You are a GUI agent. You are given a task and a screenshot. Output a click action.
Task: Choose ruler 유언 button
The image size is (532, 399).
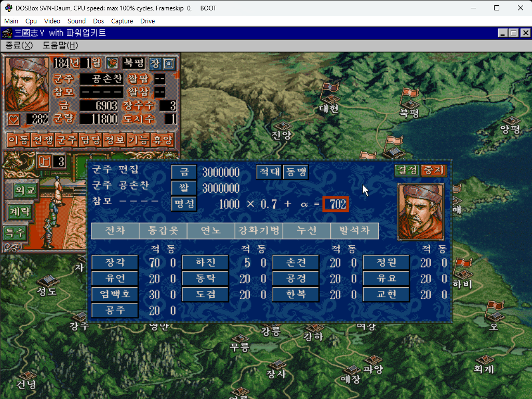(x=115, y=278)
